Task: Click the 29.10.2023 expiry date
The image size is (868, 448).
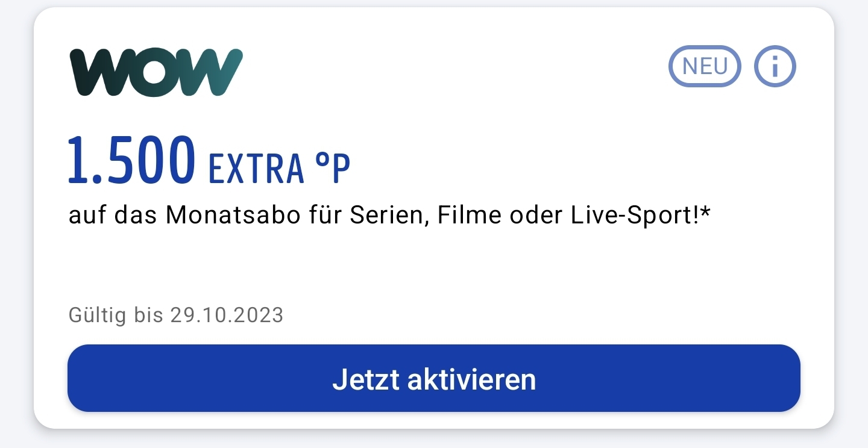Action: (227, 315)
